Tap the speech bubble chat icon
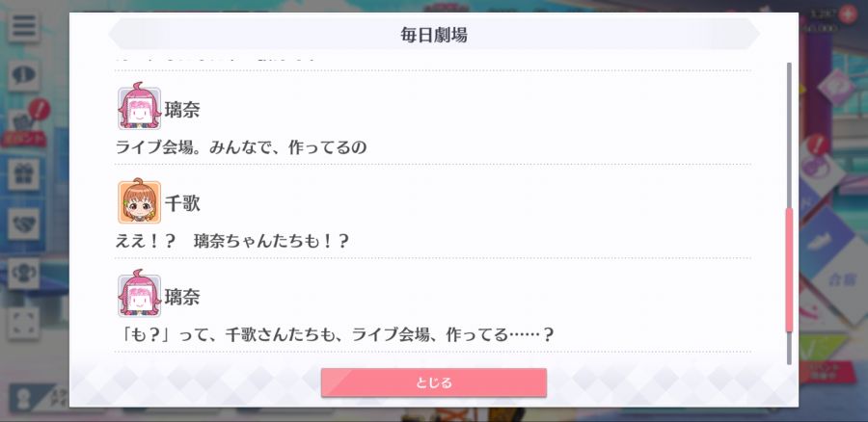 click(x=23, y=76)
